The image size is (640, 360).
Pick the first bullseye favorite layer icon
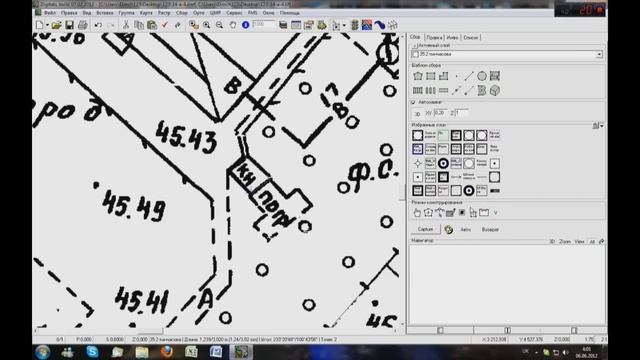click(x=443, y=163)
